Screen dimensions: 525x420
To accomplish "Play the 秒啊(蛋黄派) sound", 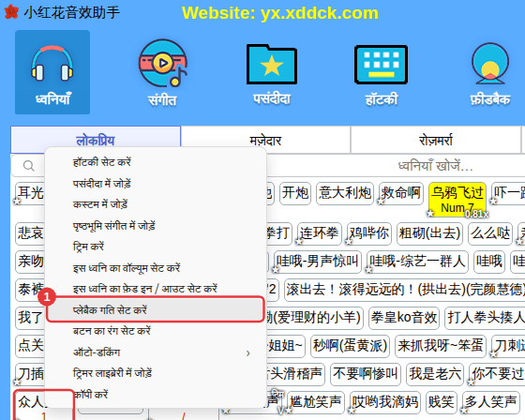I will tap(351, 345).
